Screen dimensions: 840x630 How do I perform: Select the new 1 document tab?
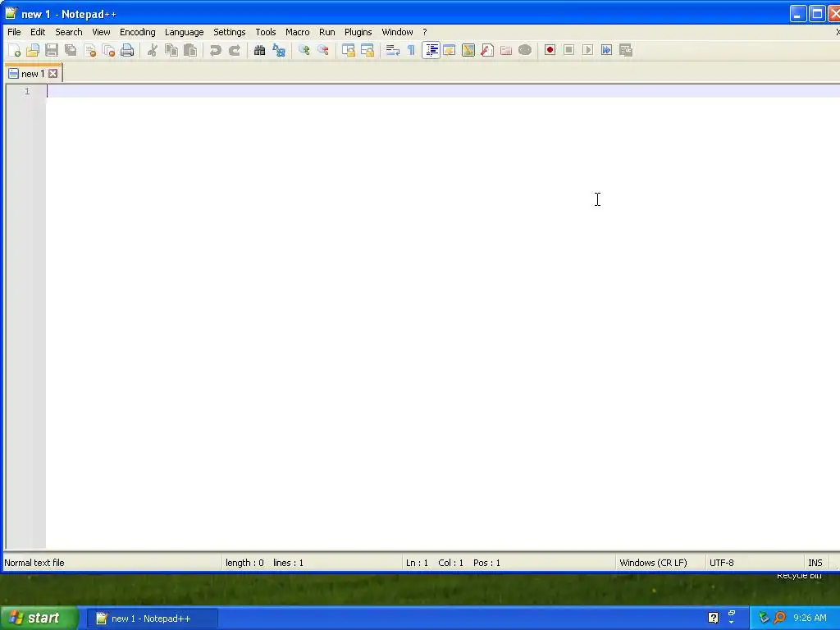(33, 74)
